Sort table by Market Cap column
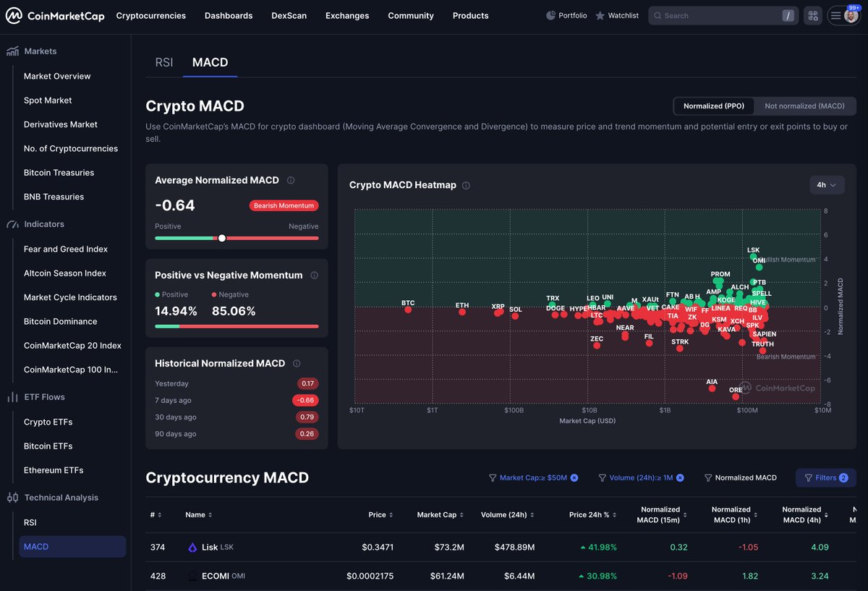Screen dimensions: 868x591 [441, 515]
